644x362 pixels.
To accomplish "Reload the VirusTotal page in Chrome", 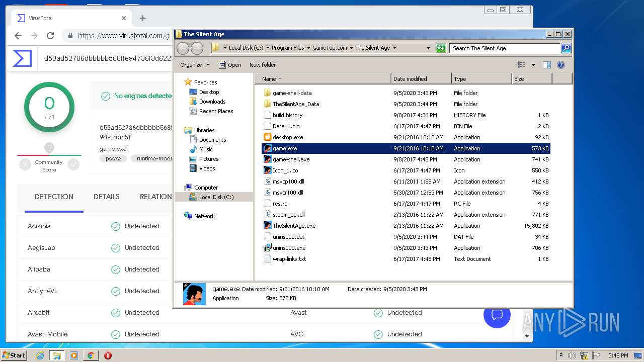I will (x=50, y=36).
